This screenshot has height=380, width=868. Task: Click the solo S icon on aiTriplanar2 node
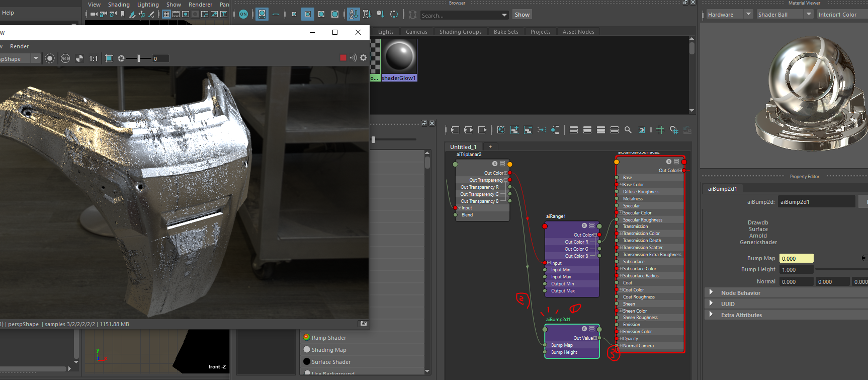(x=495, y=164)
